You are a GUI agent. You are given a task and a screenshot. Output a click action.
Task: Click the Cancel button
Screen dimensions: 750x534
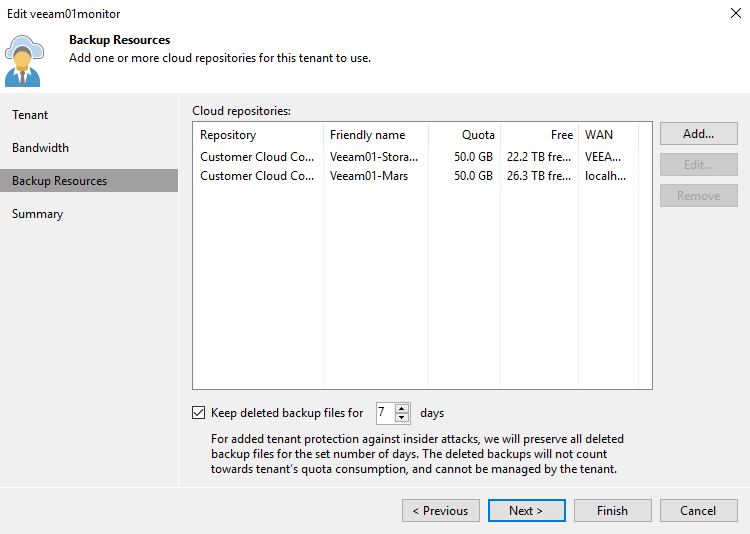[x=698, y=511]
